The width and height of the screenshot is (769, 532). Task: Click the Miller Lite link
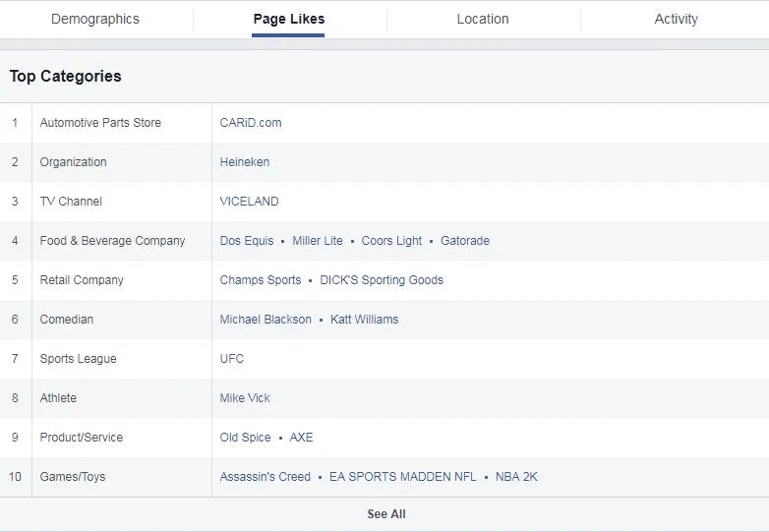[x=318, y=241]
